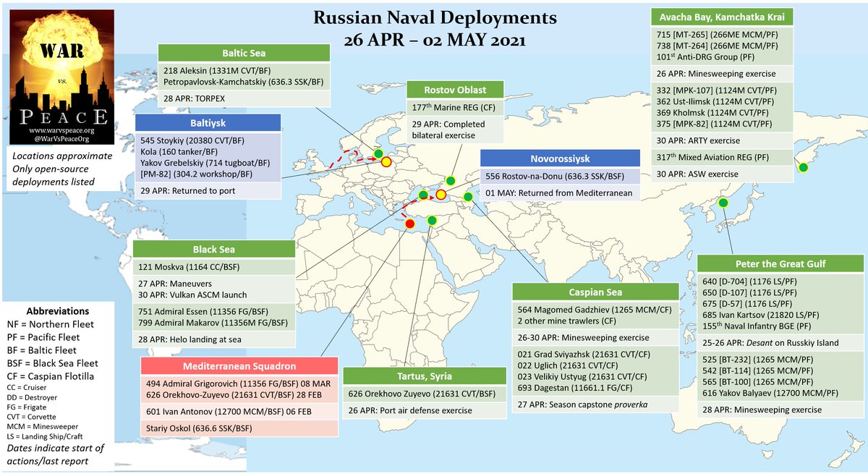Click the 556 Rostov-na-Donu entry
The height and width of the screenshot is (474, 868).
[556, 176]
